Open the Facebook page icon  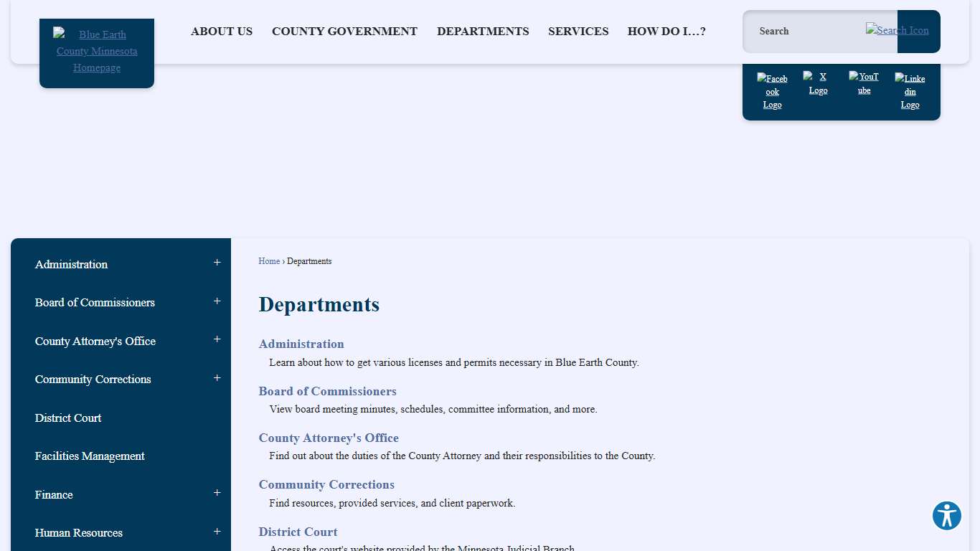pos(772,90)
